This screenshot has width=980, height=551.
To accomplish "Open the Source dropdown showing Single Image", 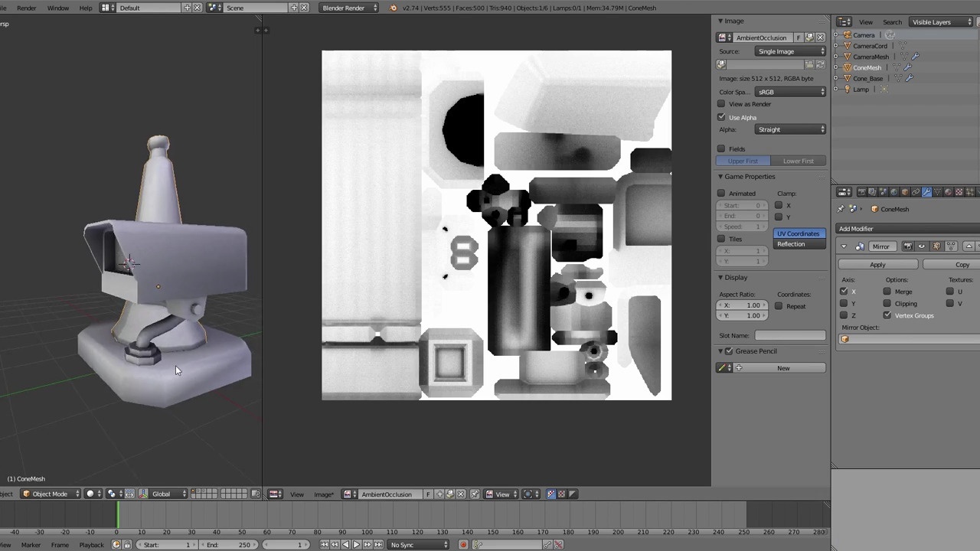I will (x=789, y=51).
